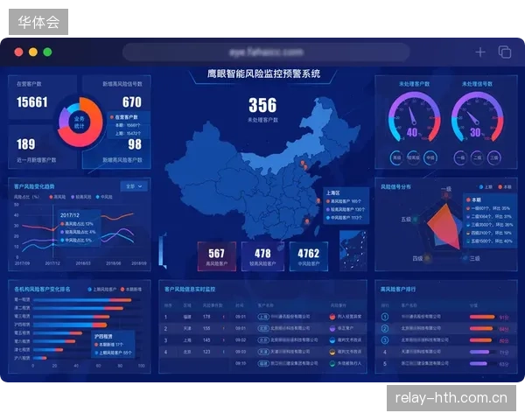Click the score bar for rank 4 customer
This screenshot has height=420, width=525.
479,352
